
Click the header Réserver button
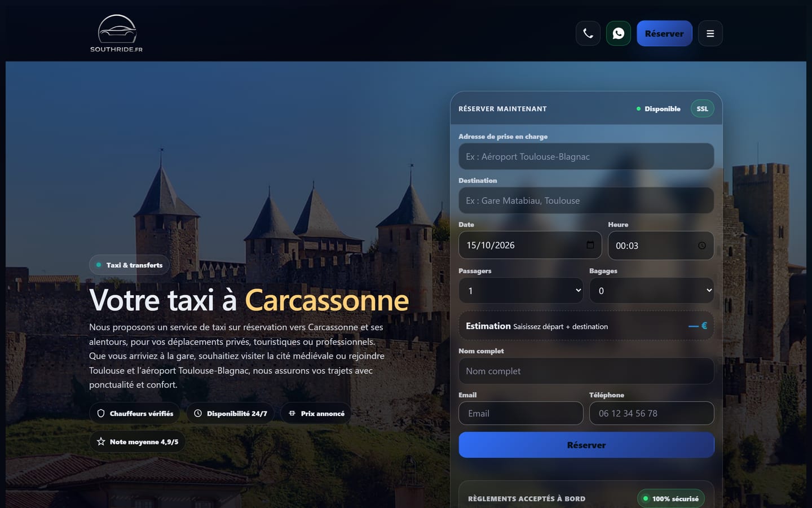(664, 33)
